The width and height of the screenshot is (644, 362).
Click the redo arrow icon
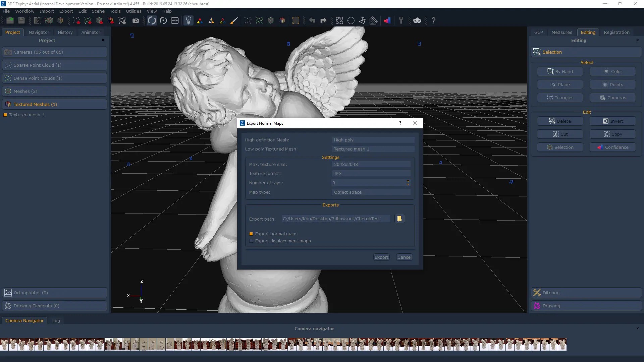(323, 21)
